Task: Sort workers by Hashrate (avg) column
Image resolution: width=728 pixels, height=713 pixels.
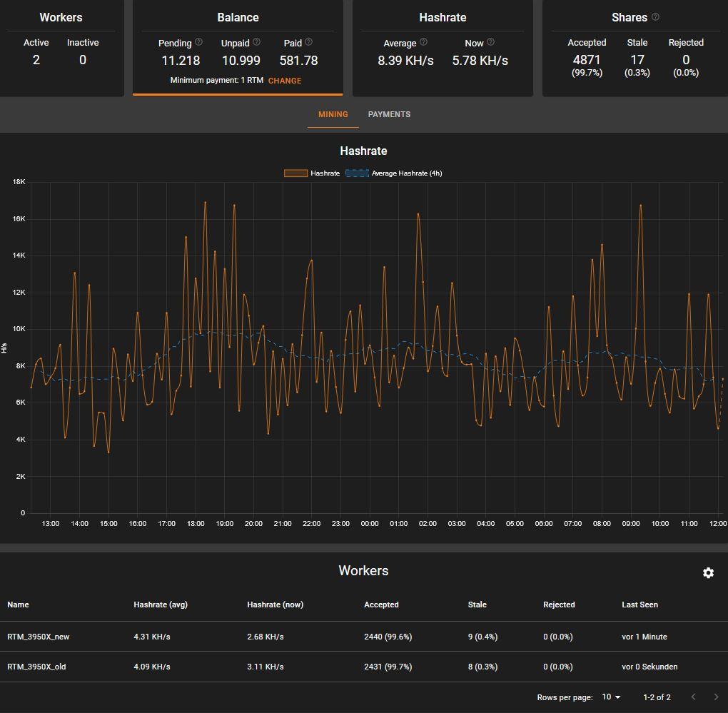Action: (161, 605)
